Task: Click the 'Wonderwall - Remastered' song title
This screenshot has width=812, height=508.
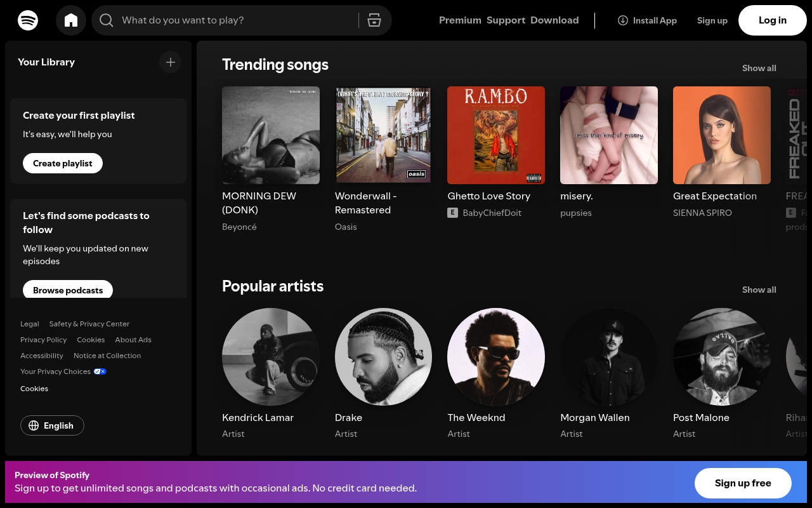Action: point(365,203)
